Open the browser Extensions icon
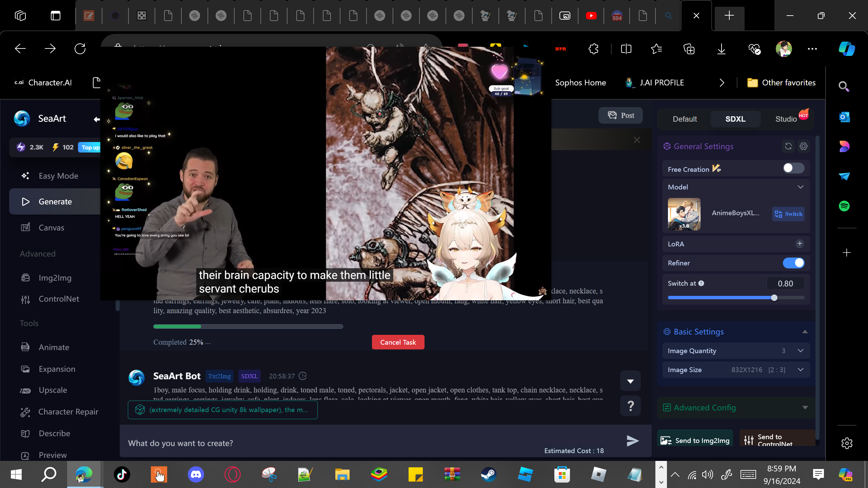This screenshot has height=488, width=868. point(593,49)
